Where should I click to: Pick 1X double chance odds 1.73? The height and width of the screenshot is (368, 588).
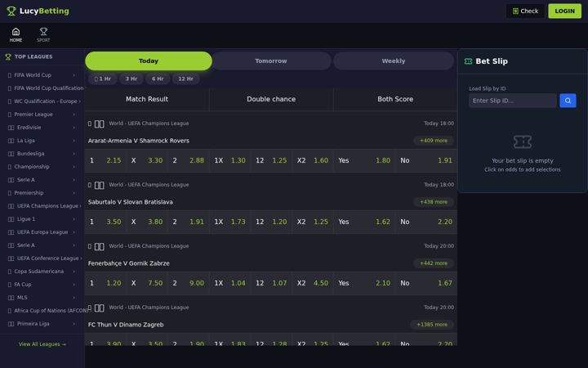coord(229,222)
